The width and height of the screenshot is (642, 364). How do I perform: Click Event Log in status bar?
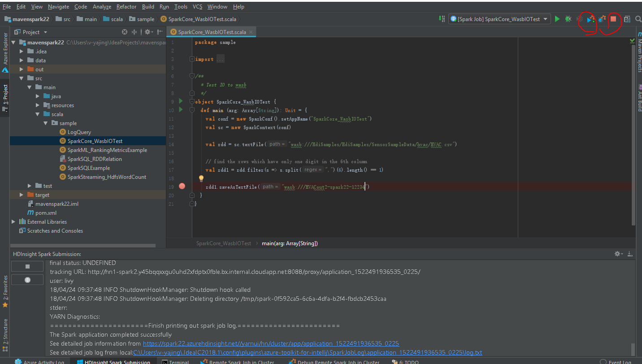click(616, 362)
